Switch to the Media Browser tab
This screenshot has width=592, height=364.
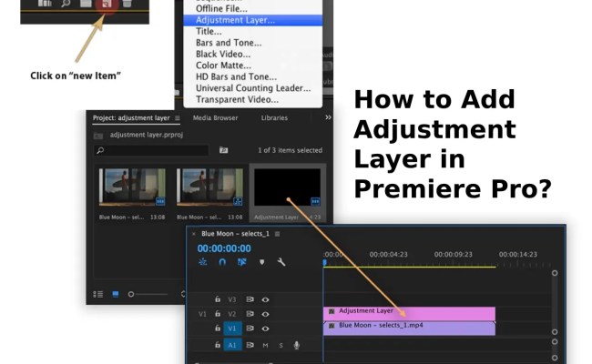[x=215, y=117]
